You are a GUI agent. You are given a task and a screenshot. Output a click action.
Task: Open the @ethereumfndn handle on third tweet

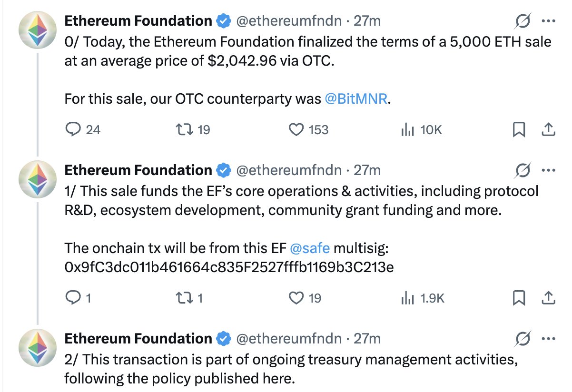click(289, 338)
